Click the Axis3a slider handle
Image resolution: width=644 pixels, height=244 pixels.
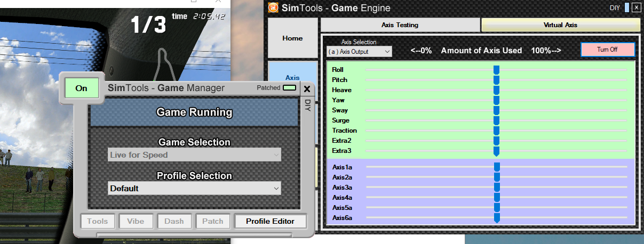pos(497,188)
